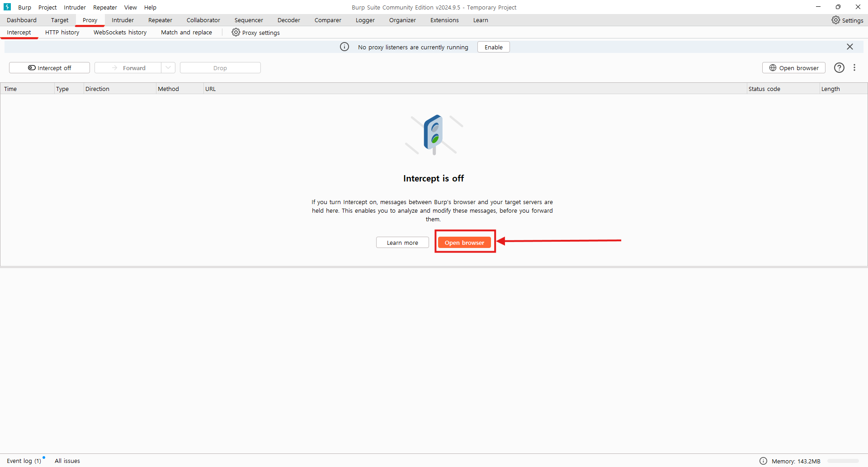The width and height of the screenshot is (868, 467).
Task: Minimize the Burp Suite window
Action: (x=818, y=7)
